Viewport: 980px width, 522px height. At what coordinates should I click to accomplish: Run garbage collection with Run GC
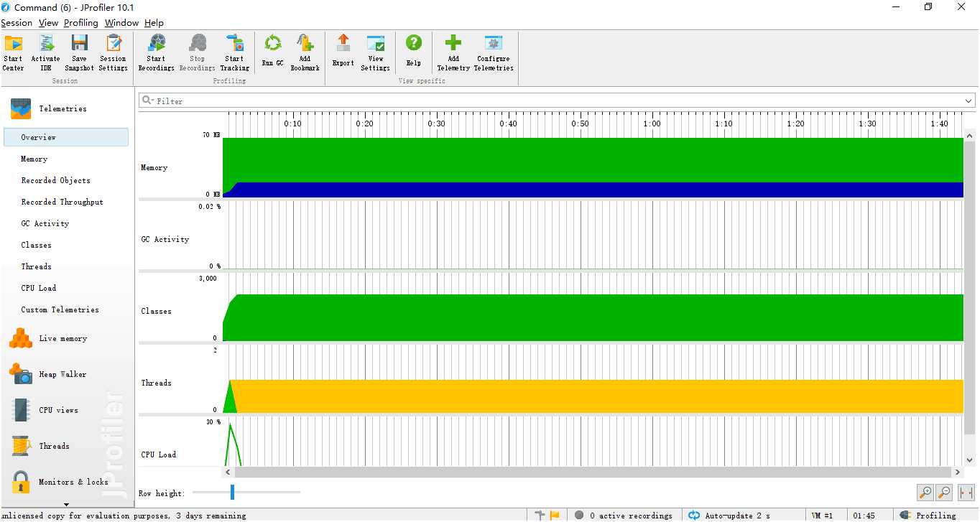[272, 52]
